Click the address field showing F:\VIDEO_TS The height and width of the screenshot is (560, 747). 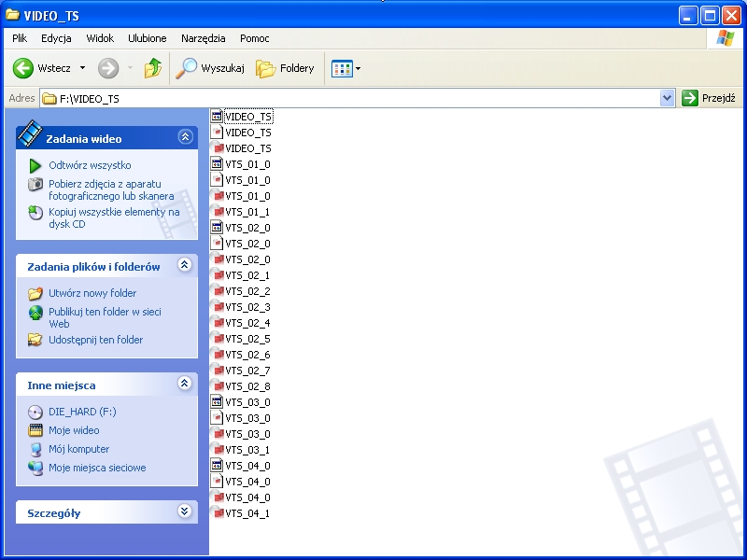click(x=350, y=99)
